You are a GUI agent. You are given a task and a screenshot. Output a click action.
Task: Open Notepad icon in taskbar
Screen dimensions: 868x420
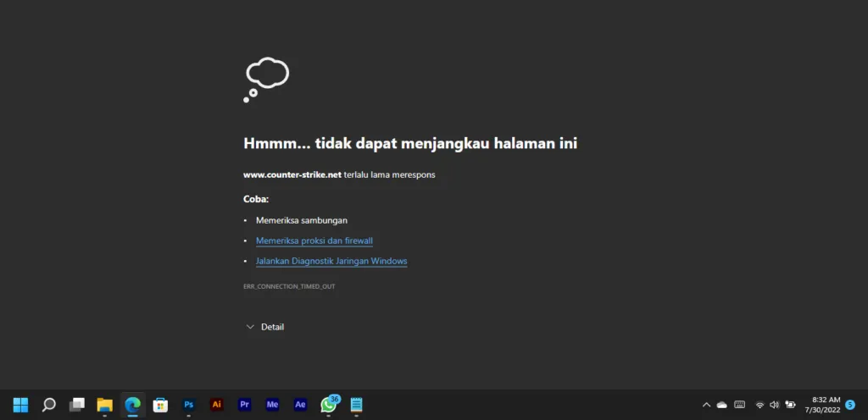356,405
